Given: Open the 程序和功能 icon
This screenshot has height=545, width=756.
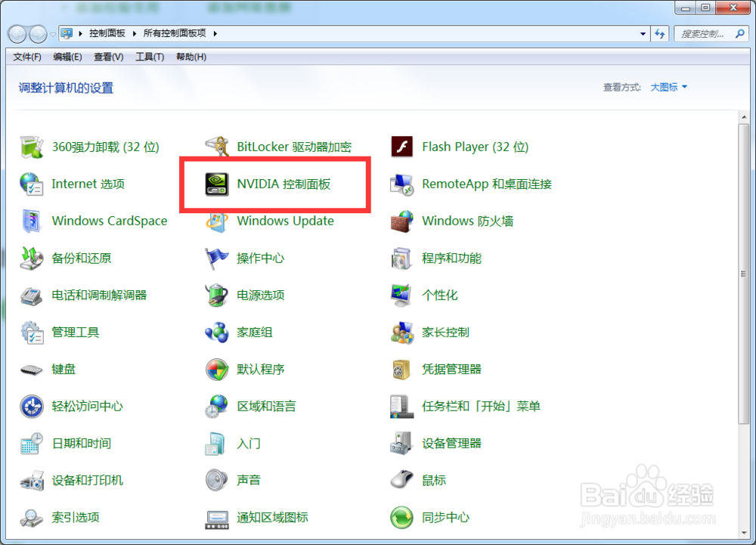Looking at the screenshot, I should [402, 259].
